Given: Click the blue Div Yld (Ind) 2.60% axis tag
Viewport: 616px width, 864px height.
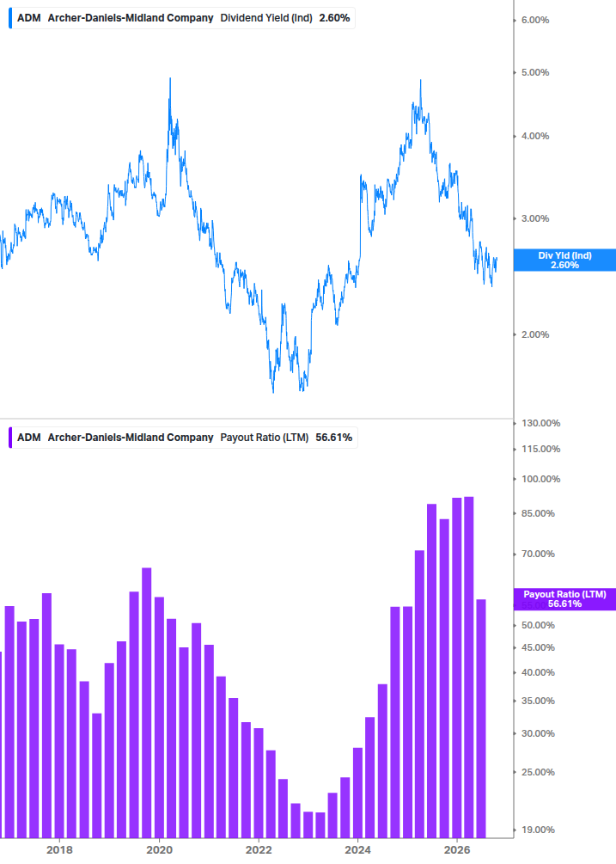Looking at the screenshot, I should [564, 260].
